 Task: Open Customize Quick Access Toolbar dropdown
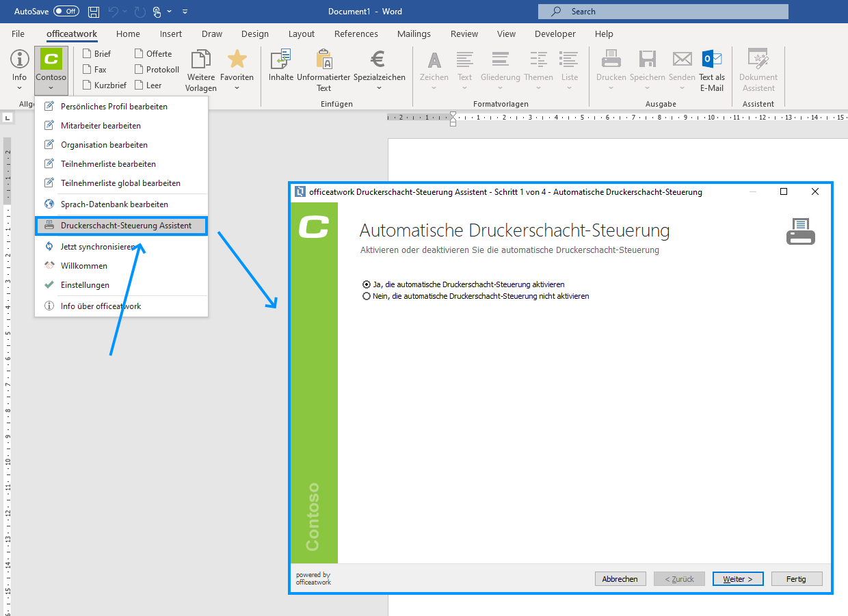(185, 12)
